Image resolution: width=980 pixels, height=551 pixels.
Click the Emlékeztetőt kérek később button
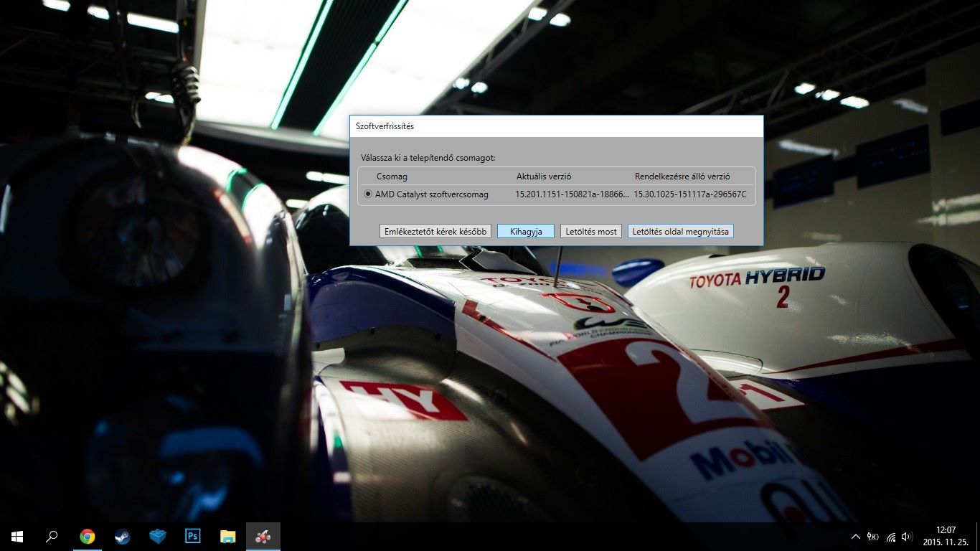point(435,231)
